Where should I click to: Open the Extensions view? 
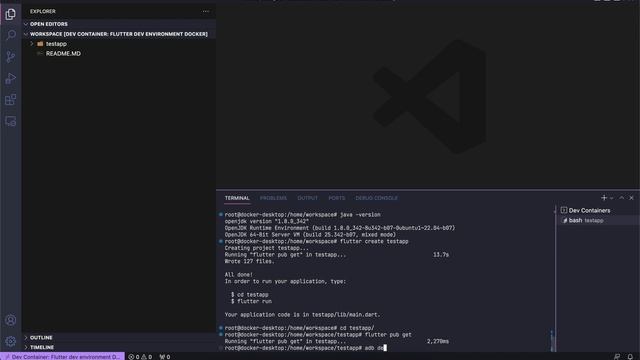[x=11, y=100]
